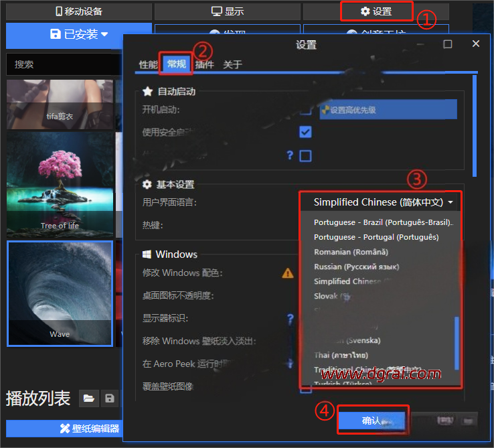494x448 pixels.
Task: Click the blue question mark in 自动启动 section
Action: coord(290,155)
